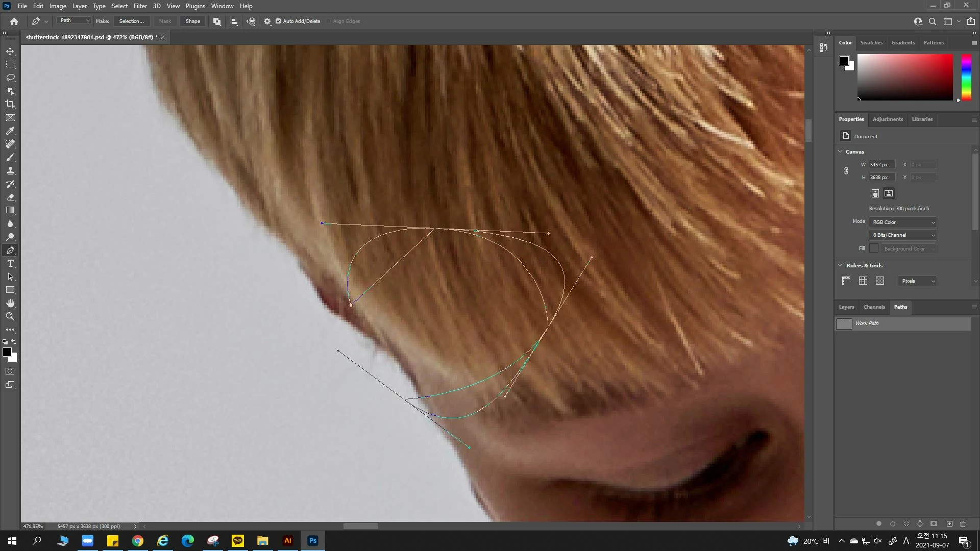
Task: Select the Type tool
Action: (x=10, y=263)
